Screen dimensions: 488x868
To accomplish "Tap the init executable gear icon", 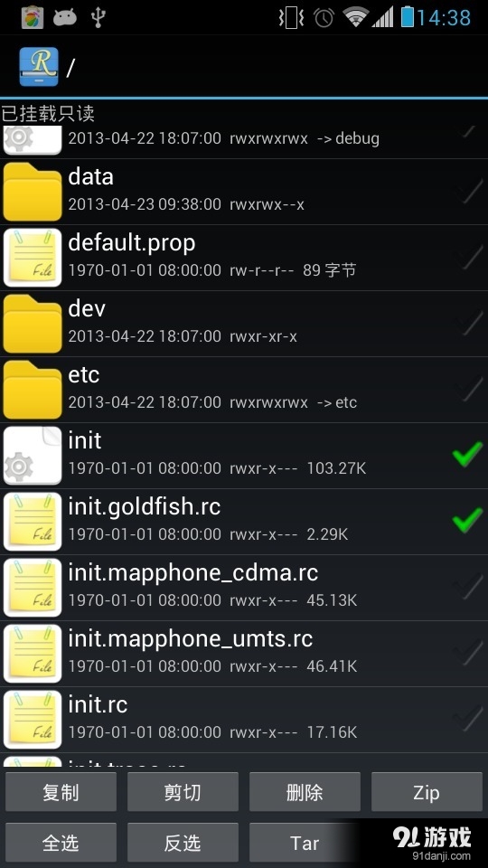I will [x=33, y=456].
